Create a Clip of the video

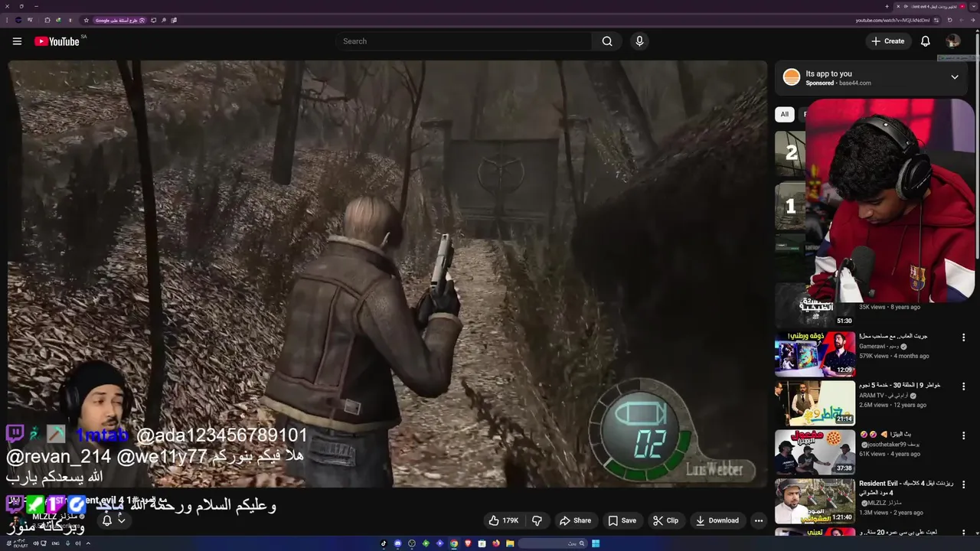pyautogui.click(x=665, y=520)
